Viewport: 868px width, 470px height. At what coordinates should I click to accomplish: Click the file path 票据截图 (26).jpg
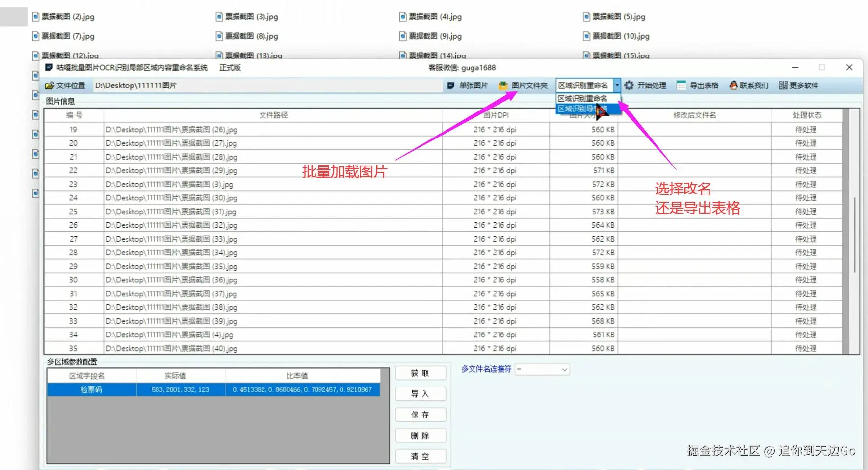coord(171,130)
